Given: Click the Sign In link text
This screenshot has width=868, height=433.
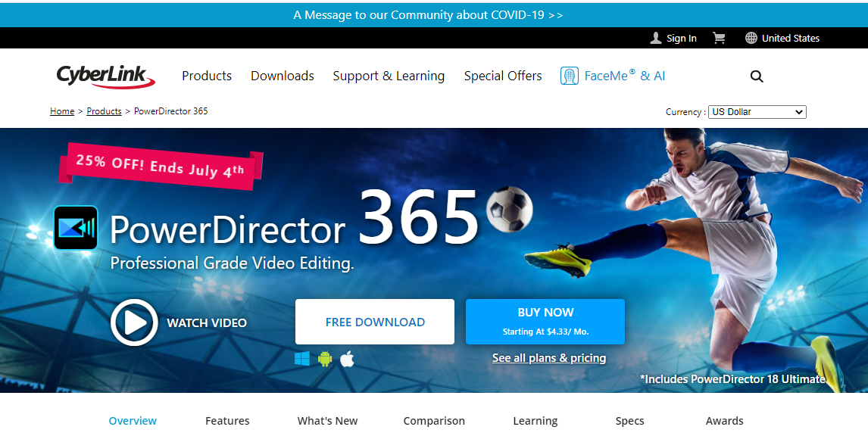Looking at the screenshot, I should point(682,38).
